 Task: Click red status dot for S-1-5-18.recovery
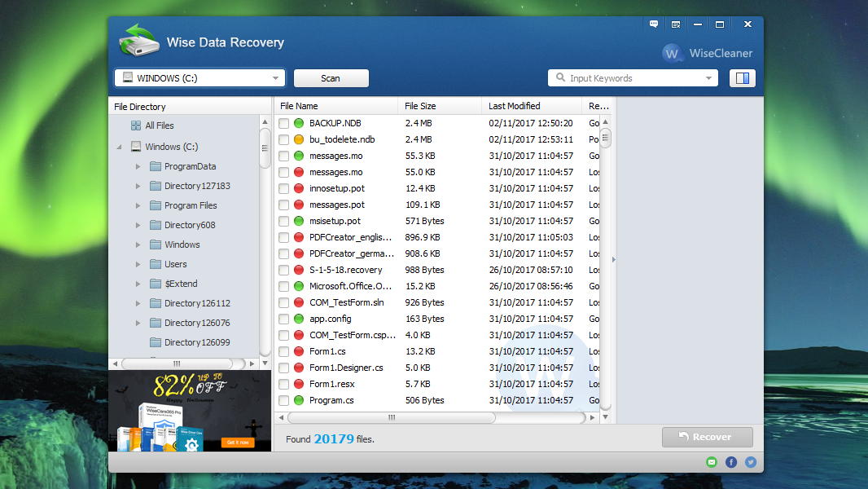click(x=299, y=270)
